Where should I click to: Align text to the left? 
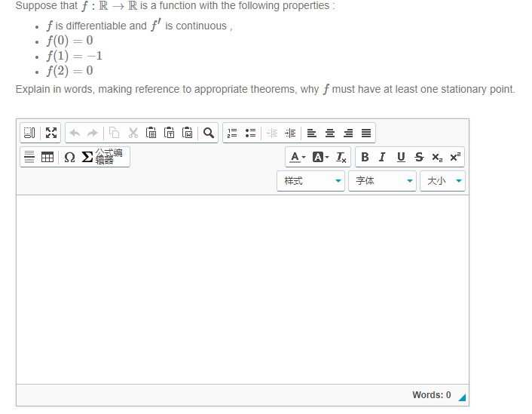pos(312,133)
